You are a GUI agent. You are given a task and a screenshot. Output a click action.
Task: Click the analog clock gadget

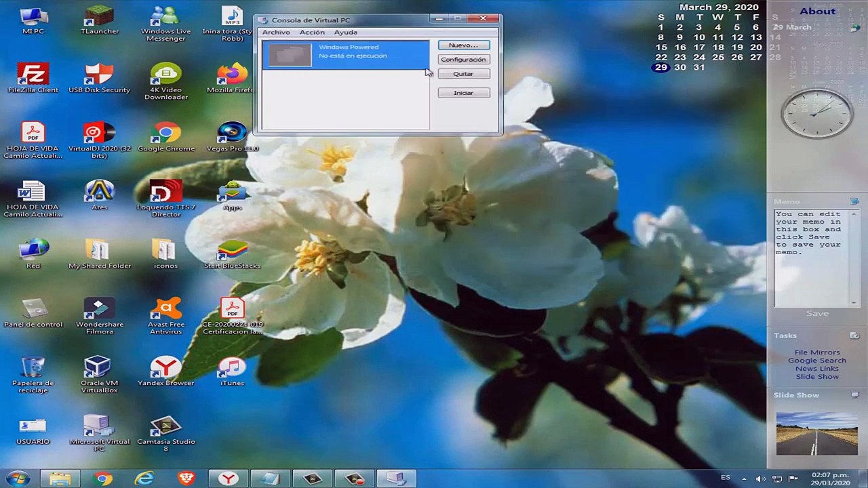coord(816,113)
